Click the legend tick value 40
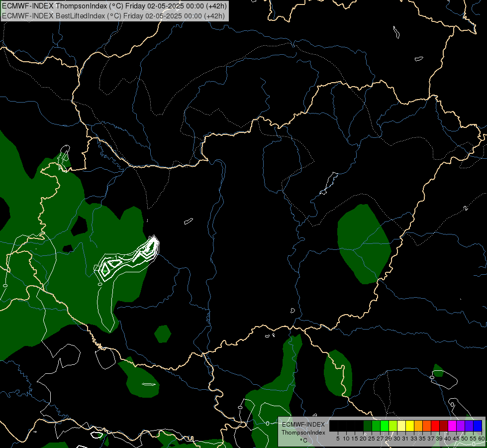 pos(448,439)
